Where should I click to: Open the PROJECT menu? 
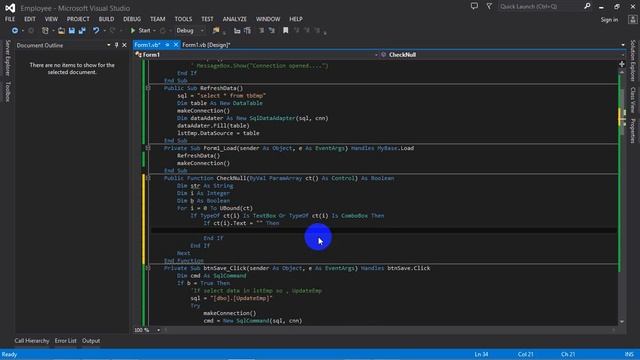click(78, 19)
